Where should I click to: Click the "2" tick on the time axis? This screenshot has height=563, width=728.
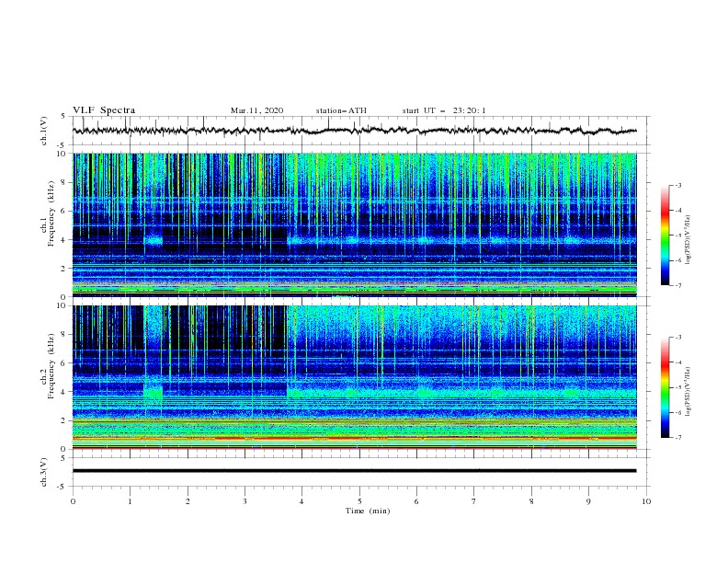click(x=188, y=501)
